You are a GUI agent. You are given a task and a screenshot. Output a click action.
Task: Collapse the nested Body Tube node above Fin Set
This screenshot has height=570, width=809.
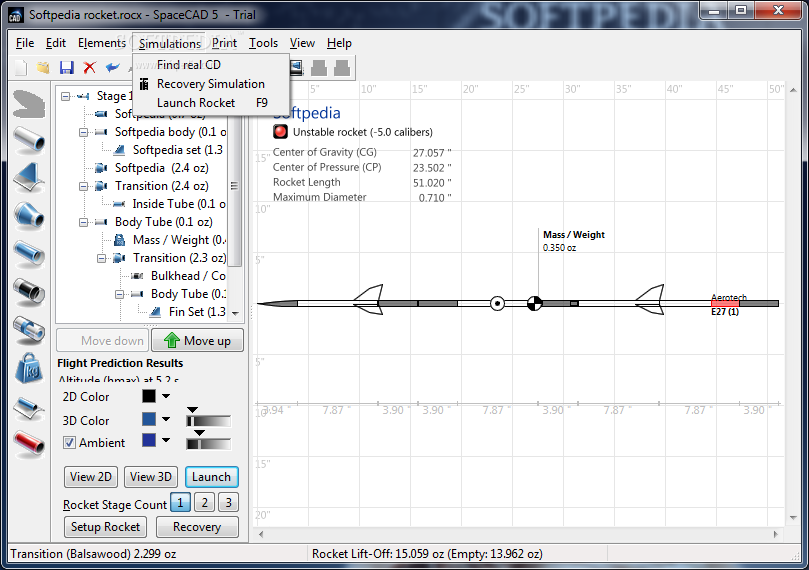tap(119, 295)
